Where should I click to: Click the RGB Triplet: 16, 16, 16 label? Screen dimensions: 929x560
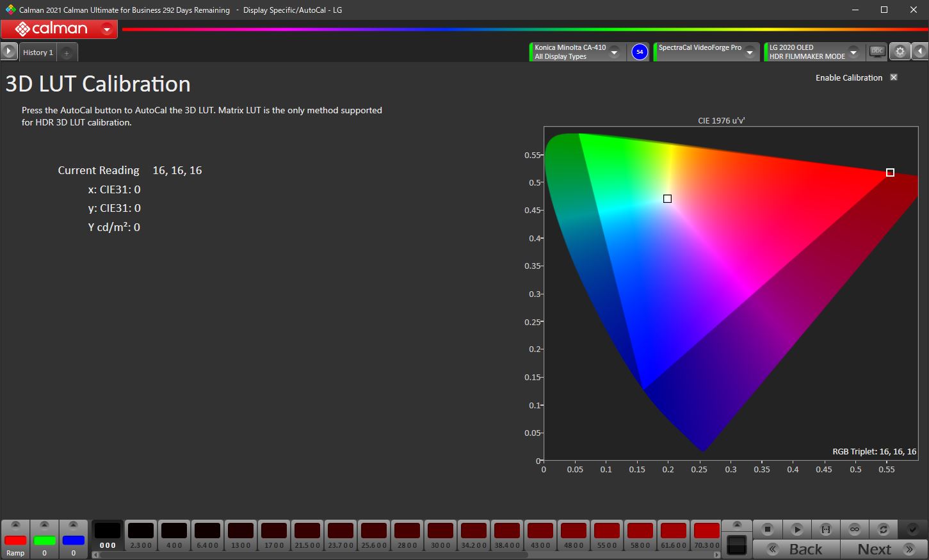875,451
